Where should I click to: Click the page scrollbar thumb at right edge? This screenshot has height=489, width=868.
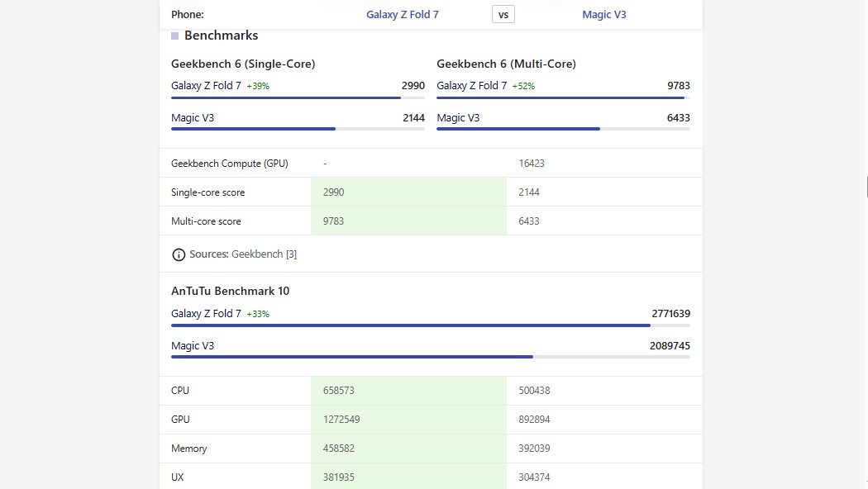(867, 187)
